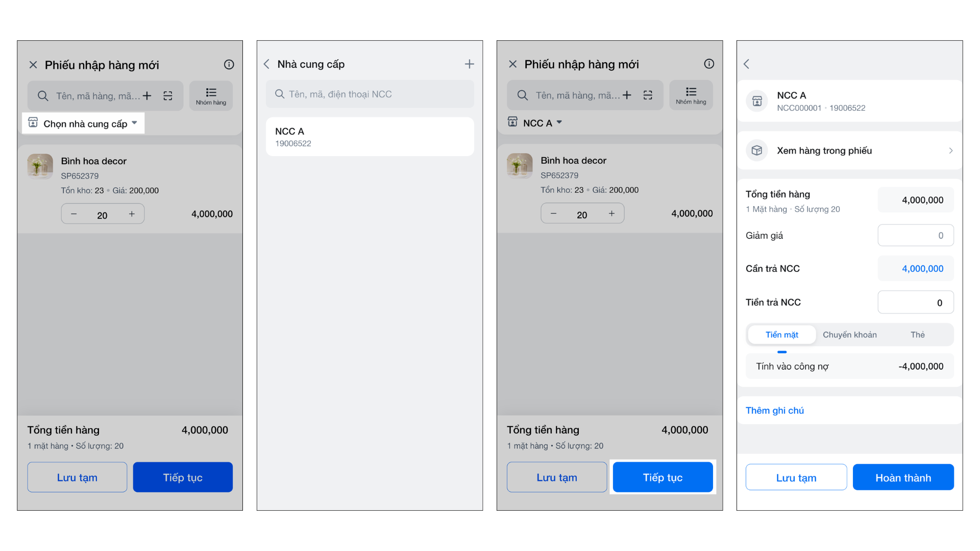Viewport: 980px width, 551px height.
Task: Click the Giảm giá input field
Action: [x=915, y=235]
